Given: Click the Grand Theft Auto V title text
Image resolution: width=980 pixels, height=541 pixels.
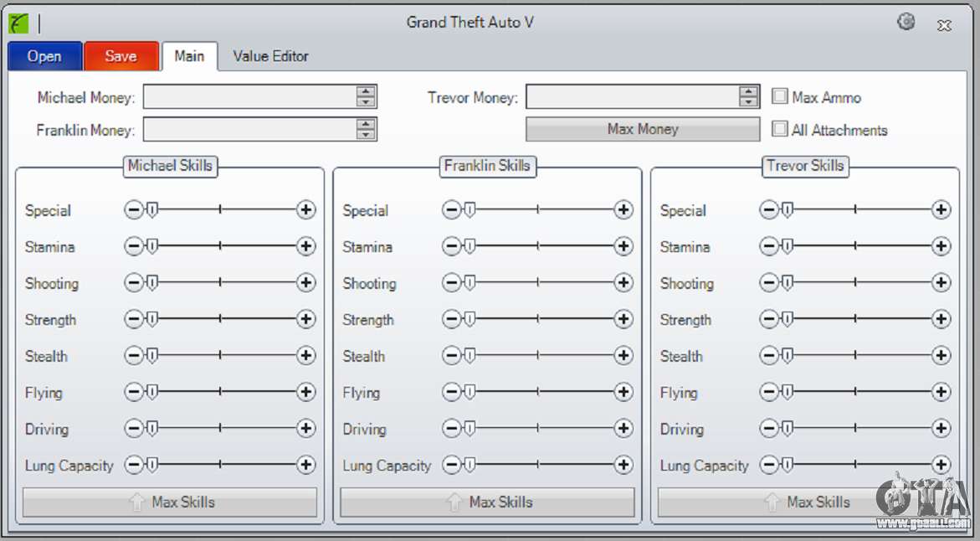Looking at the screenshot, I should coord(470,23).
